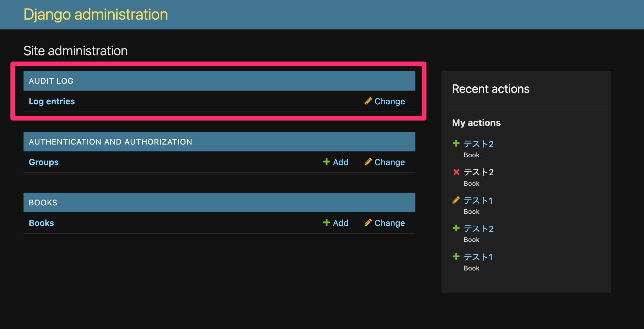Select the green plus icon beside Books
This screenshot has height=329, width=644.
tap(327, 223)
